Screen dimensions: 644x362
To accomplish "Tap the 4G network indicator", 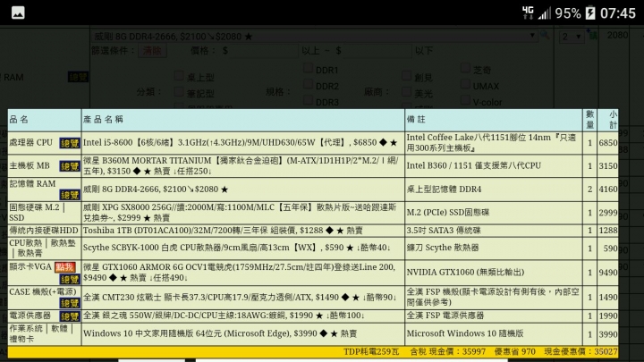I will point(528,13).
